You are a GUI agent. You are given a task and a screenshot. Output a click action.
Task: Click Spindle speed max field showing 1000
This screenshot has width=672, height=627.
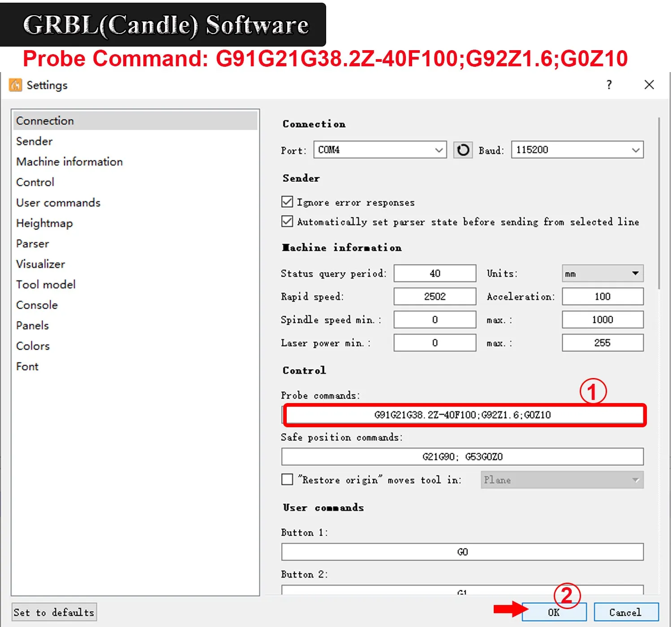pos(603,320)
